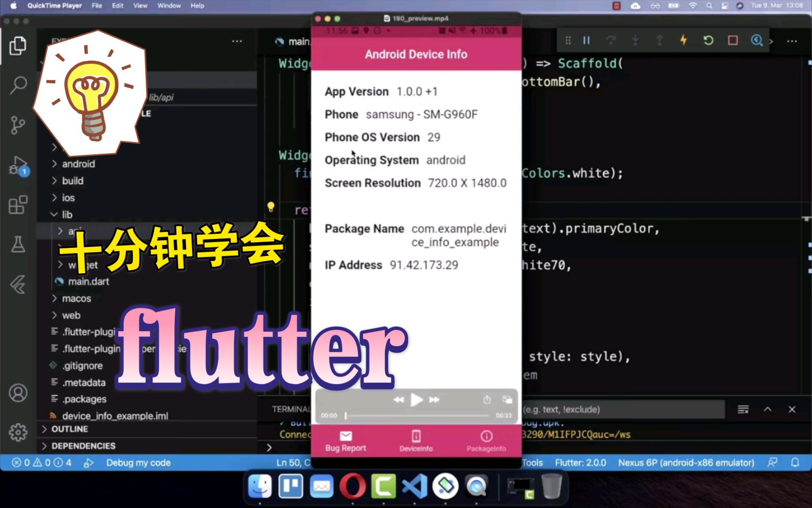
Task: Open the Manage gear in activity bar
Action: pos(18,432)
